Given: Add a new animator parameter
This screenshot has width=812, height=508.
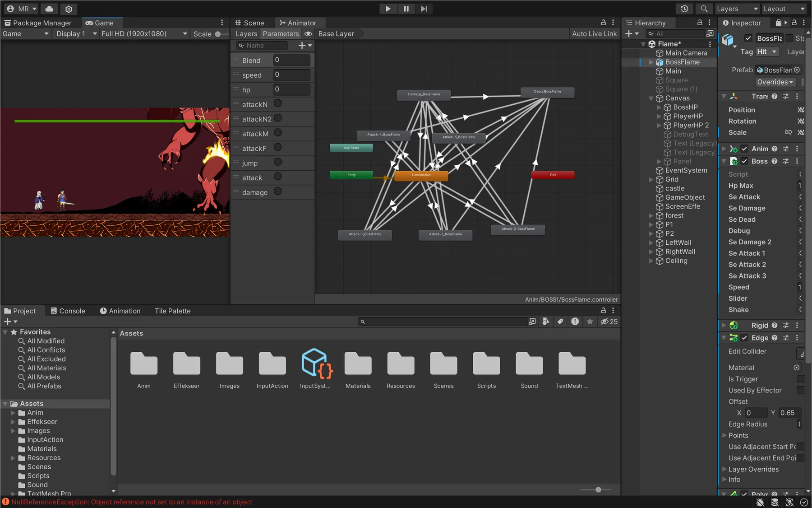Looking at the screenshot, I should (x=305, y=45).
